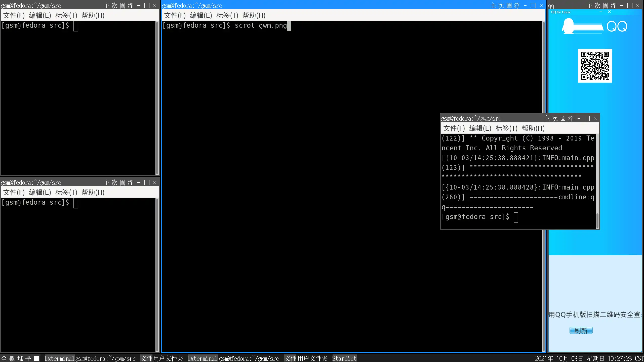
Task: Click 固 button on the qq window titlebar
Action: pos(606,6)
